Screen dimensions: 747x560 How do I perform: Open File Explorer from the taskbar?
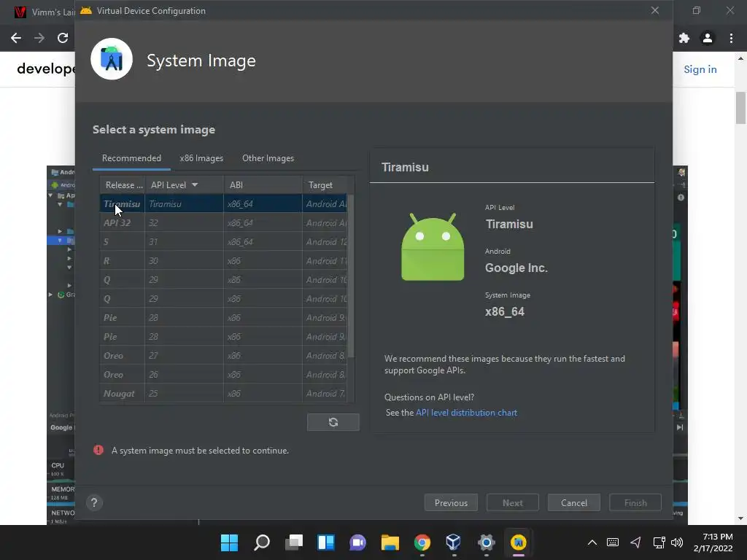pyautogui.click(x=390, y=542)
